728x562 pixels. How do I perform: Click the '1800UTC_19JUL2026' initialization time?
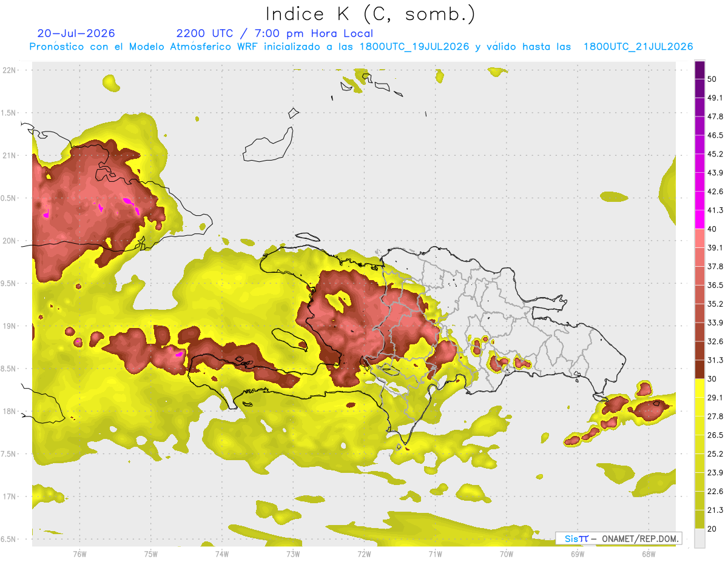pyautogui.click(x=414, y=46)
